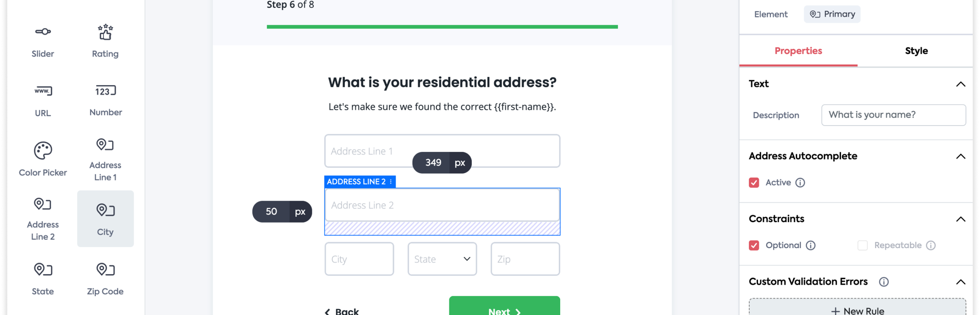Select the State element in sidebar
This screenshot has height=315, width=980.
click(x=43, y=279)
